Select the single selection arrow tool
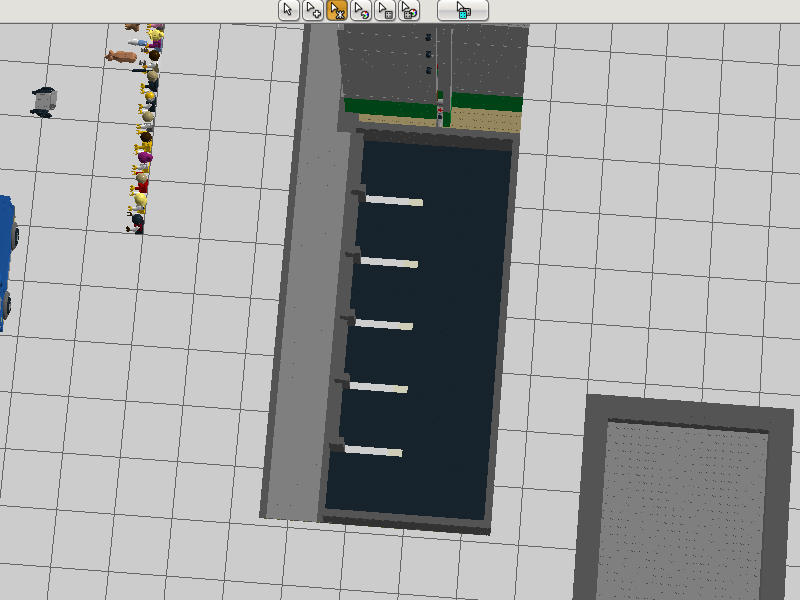800x600 pixels. coord(288,10)
